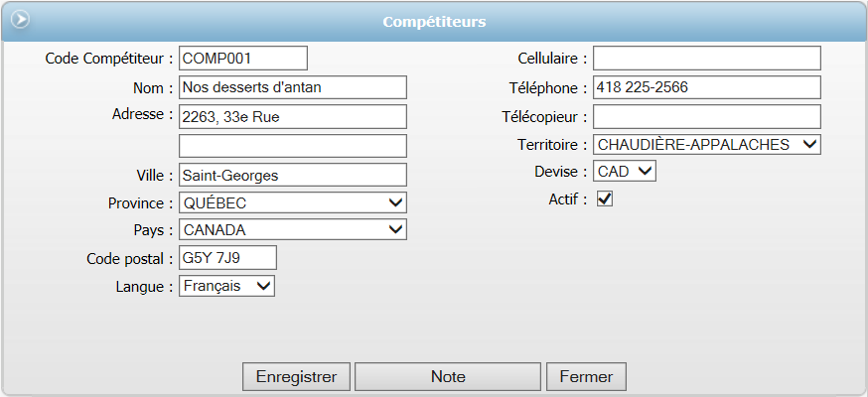Click the Compétiteurs title bar text
The image size is (868, 397).
point(435,22)
